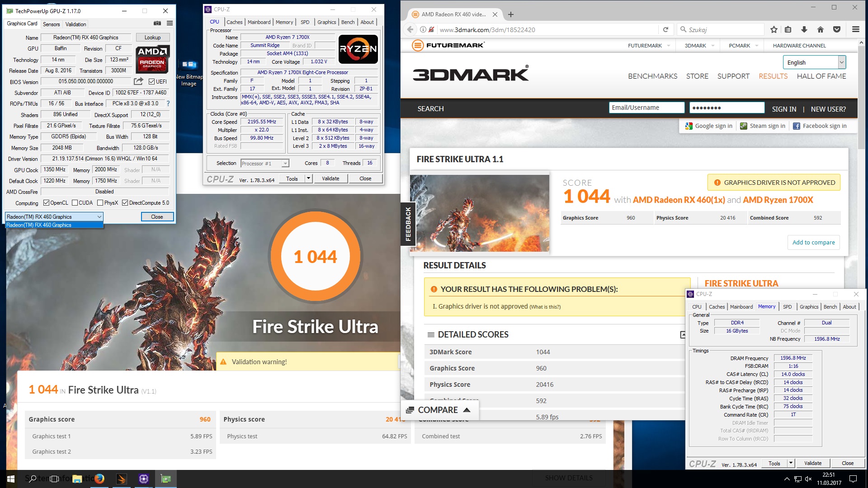Click Add to compare
Image resolution: width=868 pixels, height=488 pixels.
click(813, 242)
